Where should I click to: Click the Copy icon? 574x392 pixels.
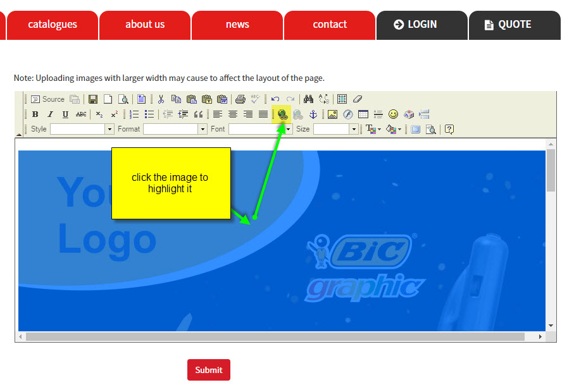click(176, 99)
